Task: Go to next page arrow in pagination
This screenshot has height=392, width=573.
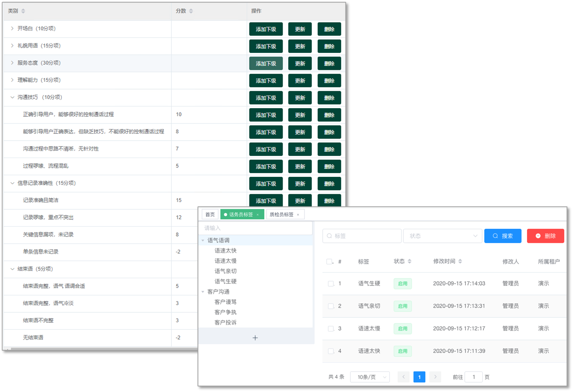Action: point(435,377)
